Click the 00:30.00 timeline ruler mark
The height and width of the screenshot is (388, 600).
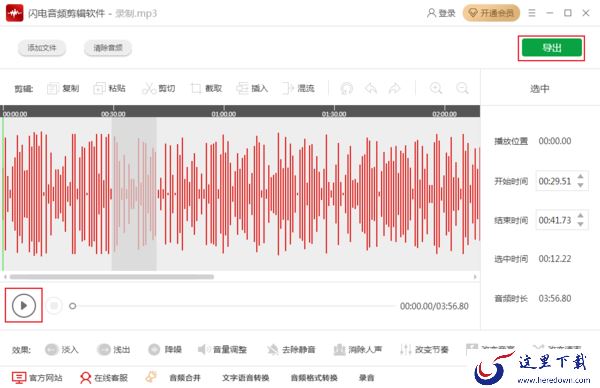113,114
